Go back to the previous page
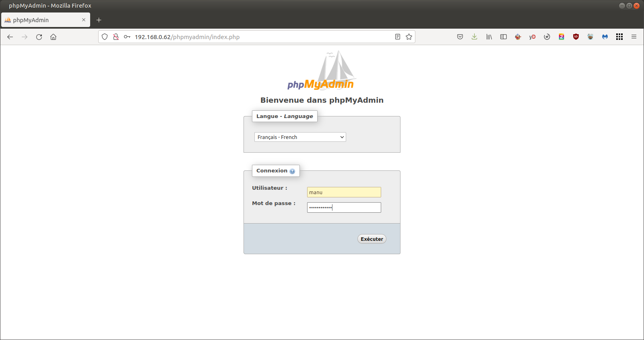644x340 pixels. coord(10,37)
